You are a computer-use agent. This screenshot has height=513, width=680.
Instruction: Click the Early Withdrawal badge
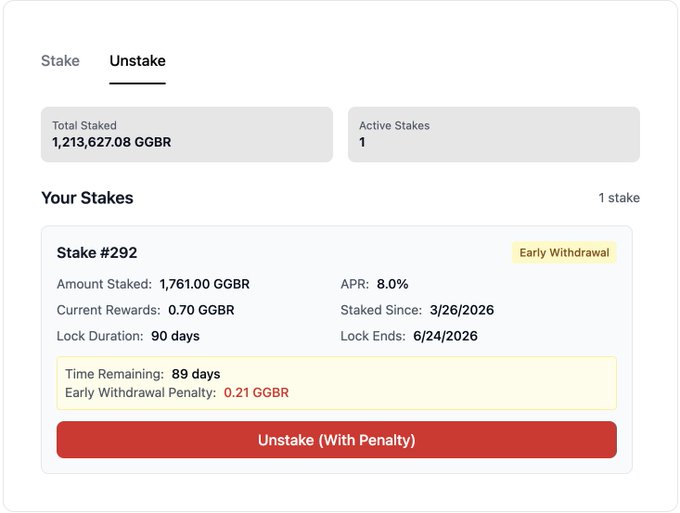pos(564,253)
